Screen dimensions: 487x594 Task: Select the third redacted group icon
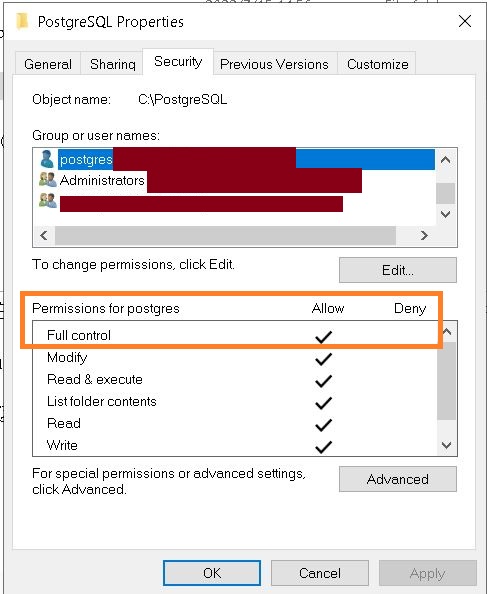(48, 201)
